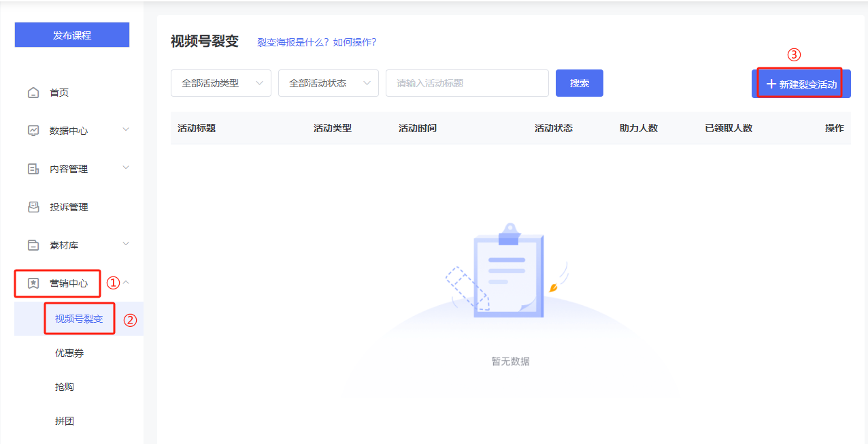Select the 素材库 folder icon
Screen dimensions: 868x444
pyautogui.click(x=33, y=245)
